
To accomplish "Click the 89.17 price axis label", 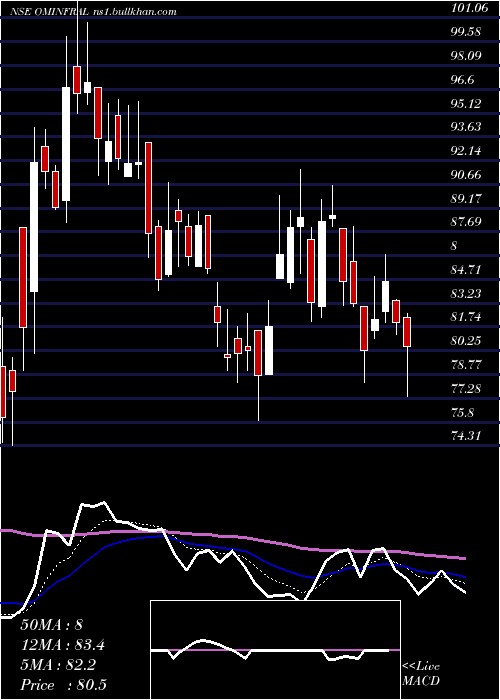I will point(466,198).
